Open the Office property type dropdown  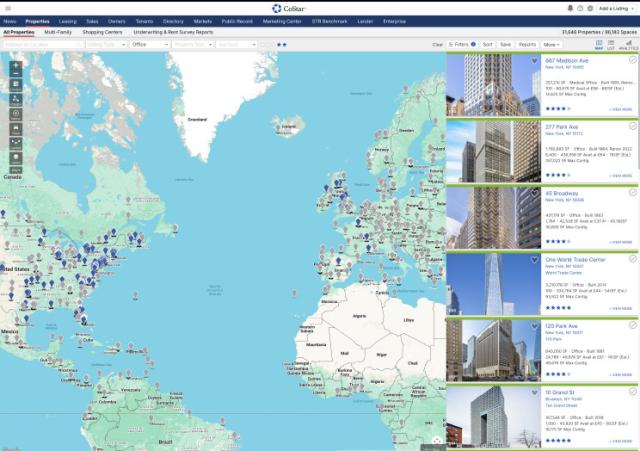(x=150, y=44)
